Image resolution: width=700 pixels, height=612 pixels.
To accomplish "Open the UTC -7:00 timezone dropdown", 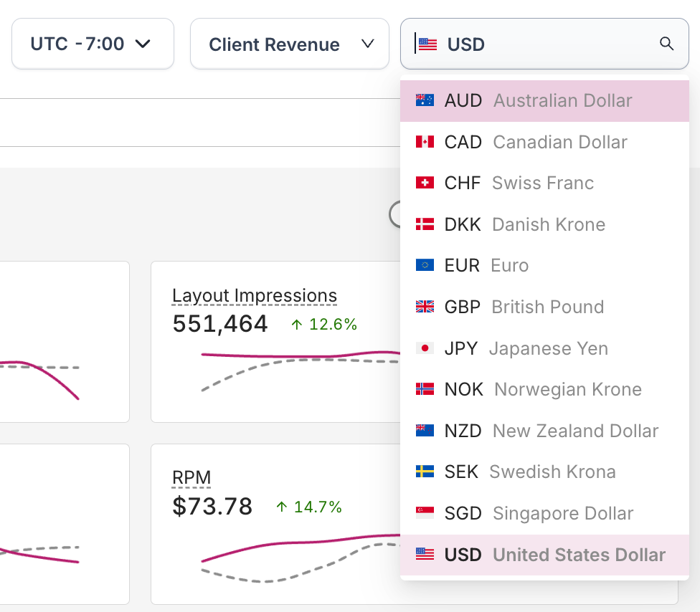I will [x=93, y=44].
